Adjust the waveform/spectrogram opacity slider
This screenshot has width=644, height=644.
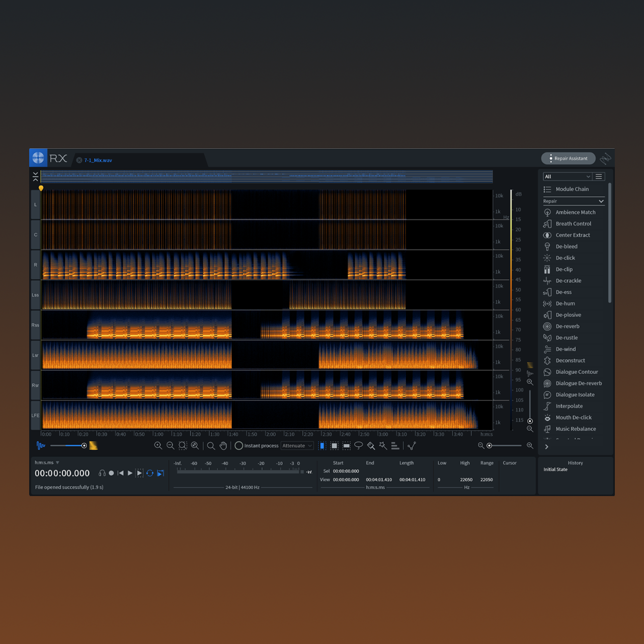point(84,446)
